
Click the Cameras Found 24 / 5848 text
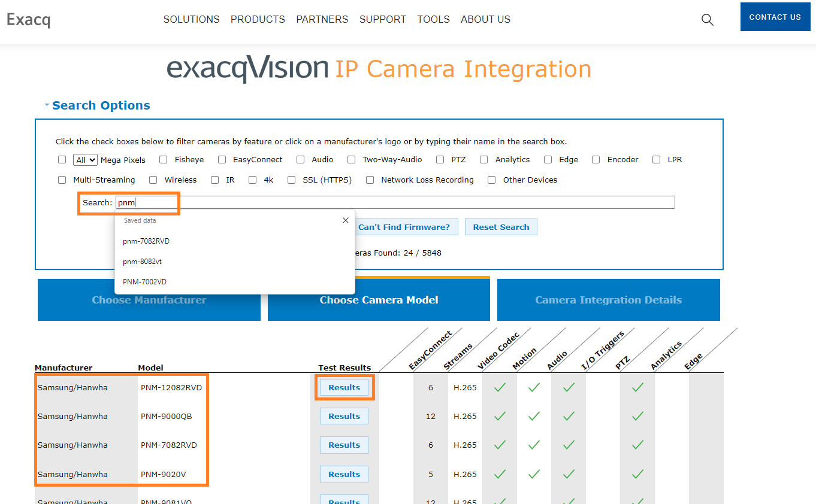pyautogui.click(x=397, y=253)
